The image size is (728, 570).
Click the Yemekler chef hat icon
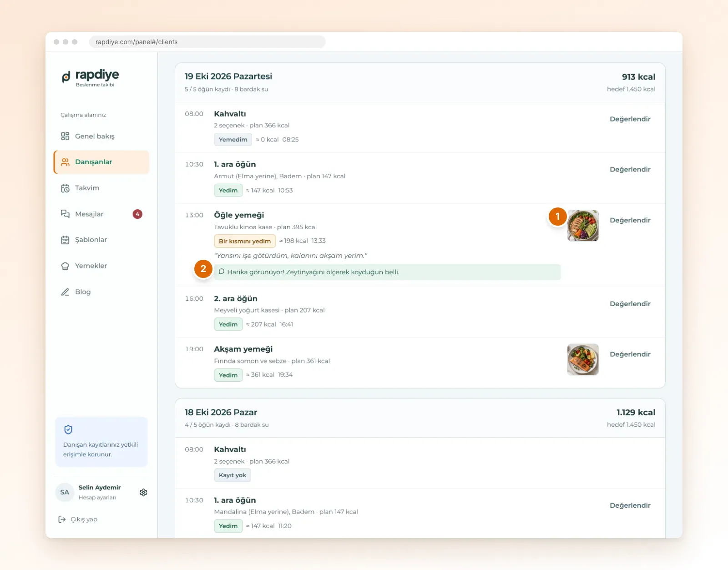(x=65, y=266)
